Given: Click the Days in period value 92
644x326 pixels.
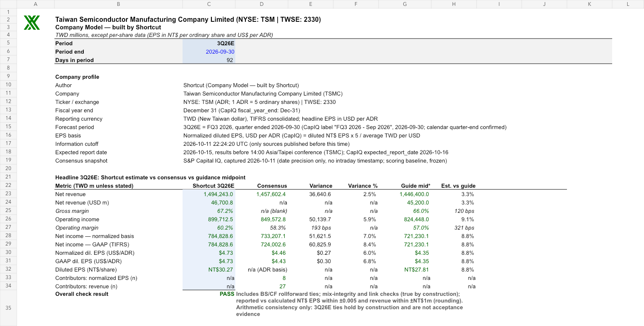Looking at the screenshot, I should click(x=209, y=60).
